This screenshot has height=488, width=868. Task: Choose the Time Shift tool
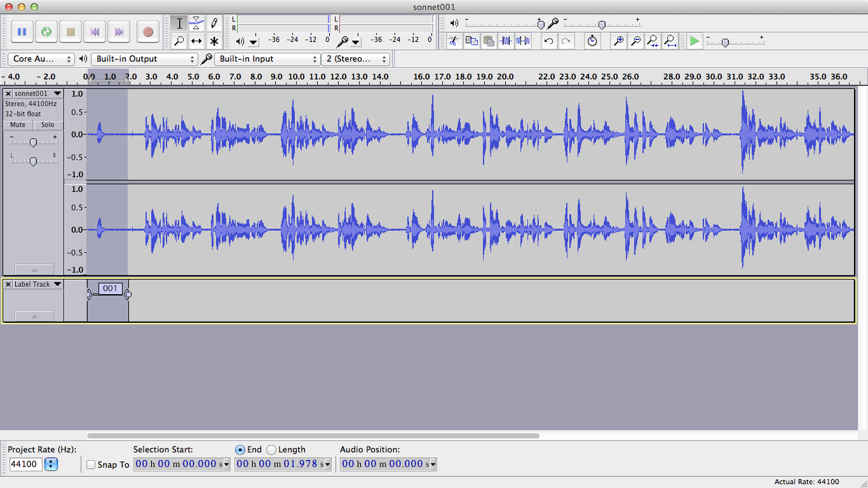[196, 41]
